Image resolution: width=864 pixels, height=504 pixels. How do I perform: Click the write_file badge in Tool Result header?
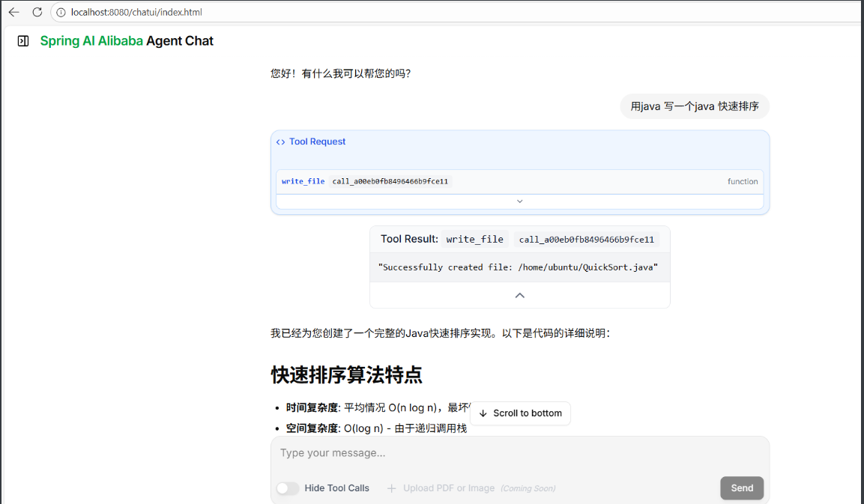[474, 240]
